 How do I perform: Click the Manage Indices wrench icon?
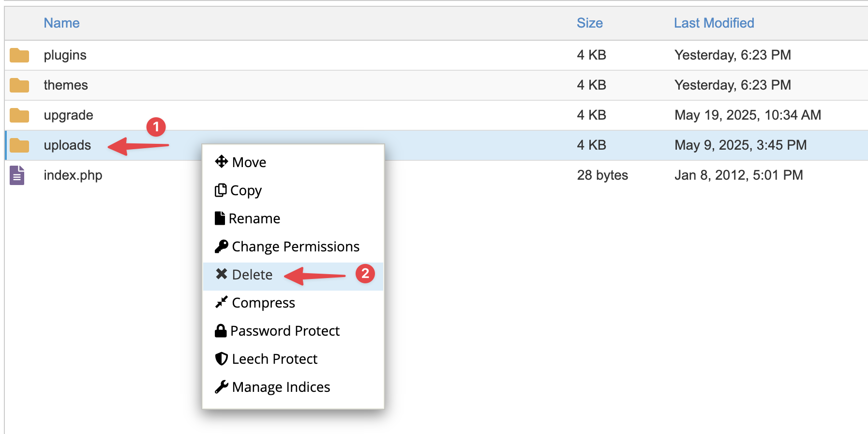point(222,387)
